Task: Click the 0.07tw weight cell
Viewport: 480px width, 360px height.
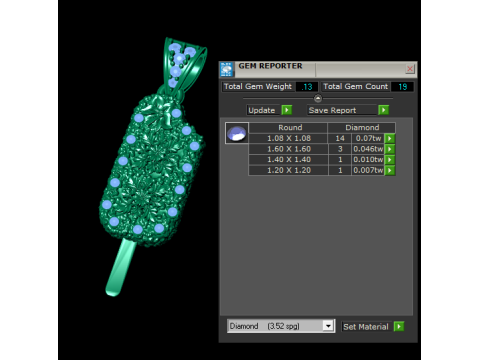Action: point(368,138)
